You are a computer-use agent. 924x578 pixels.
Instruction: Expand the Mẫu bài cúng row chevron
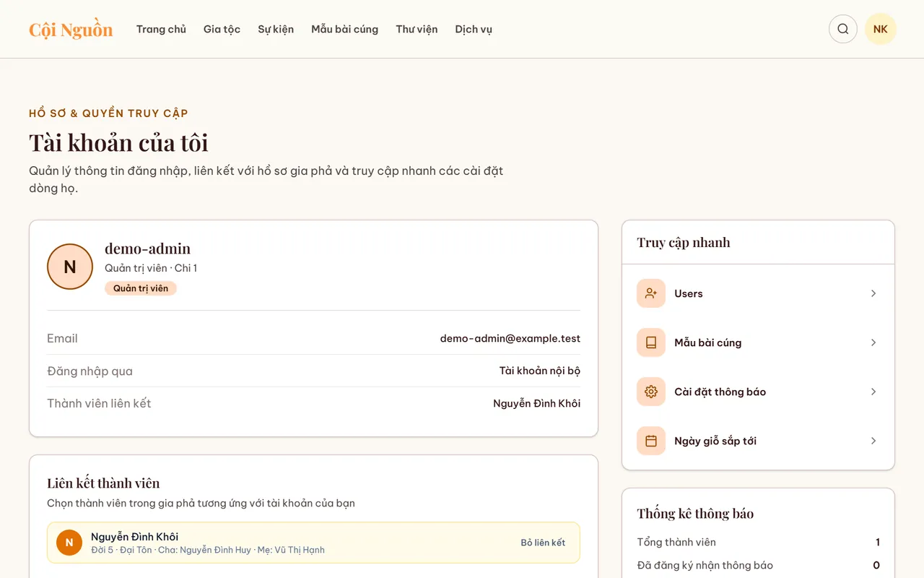(x=873, y=342)
